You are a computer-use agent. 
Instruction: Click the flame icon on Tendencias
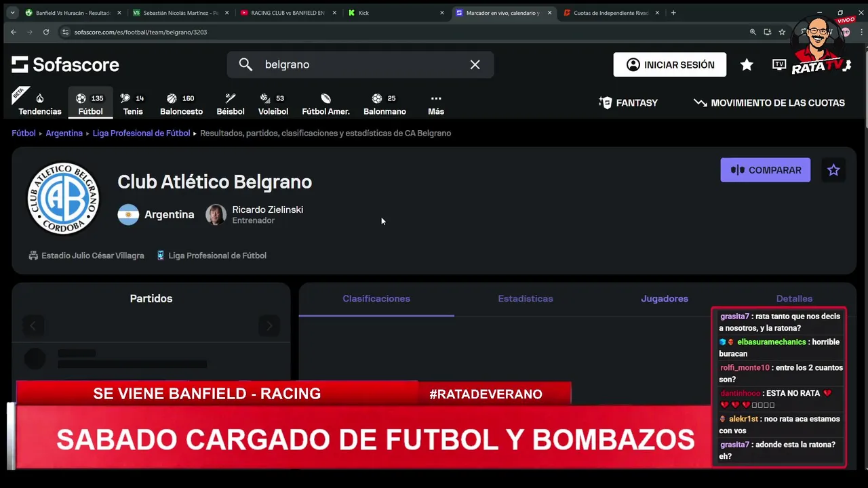[x=39, y=98]
